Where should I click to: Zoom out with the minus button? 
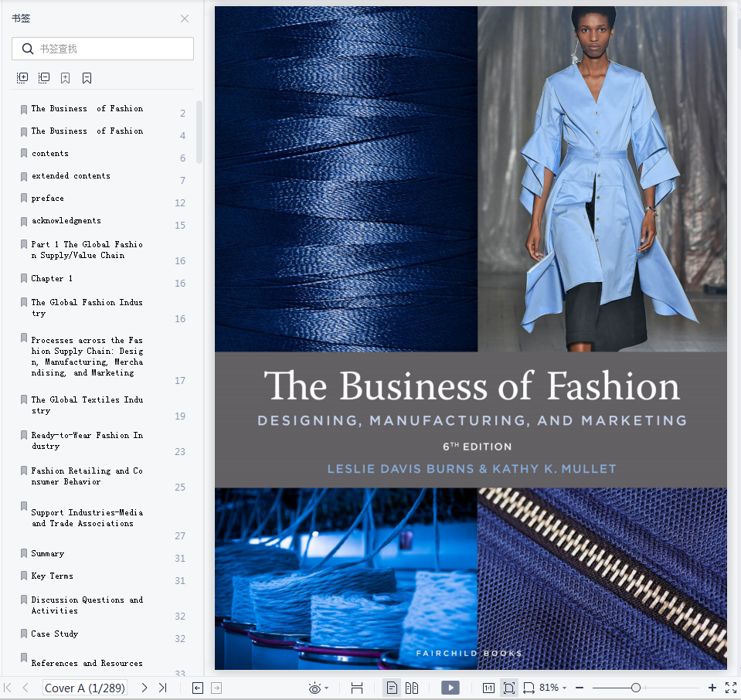coord(580,688)
